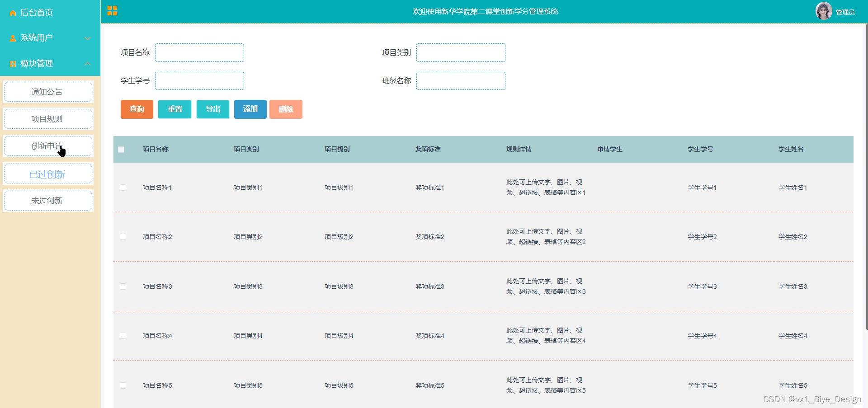Open the administrator avatar menu
The image size is (868, 408).
824,11
